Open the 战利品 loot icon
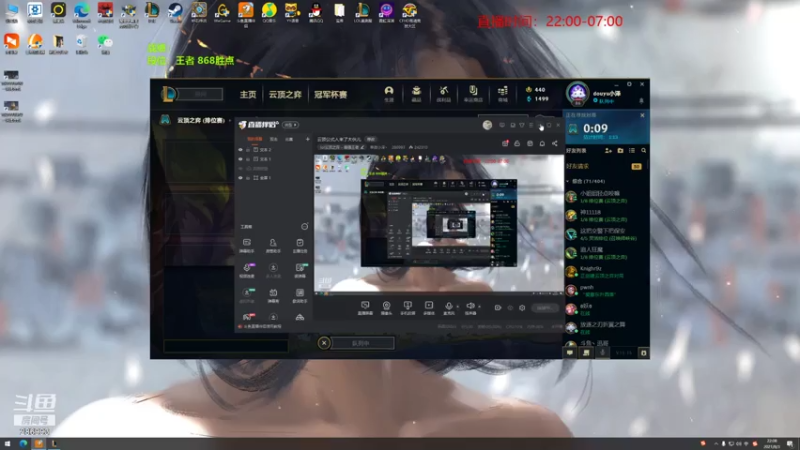The image size is (800, 450). pyautogui.click(x=443, y=93)
